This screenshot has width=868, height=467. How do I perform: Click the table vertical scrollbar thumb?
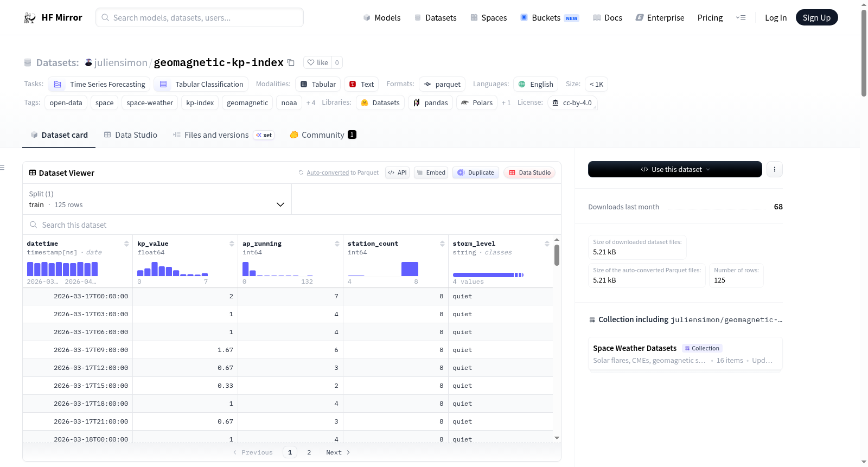point(557,255)
